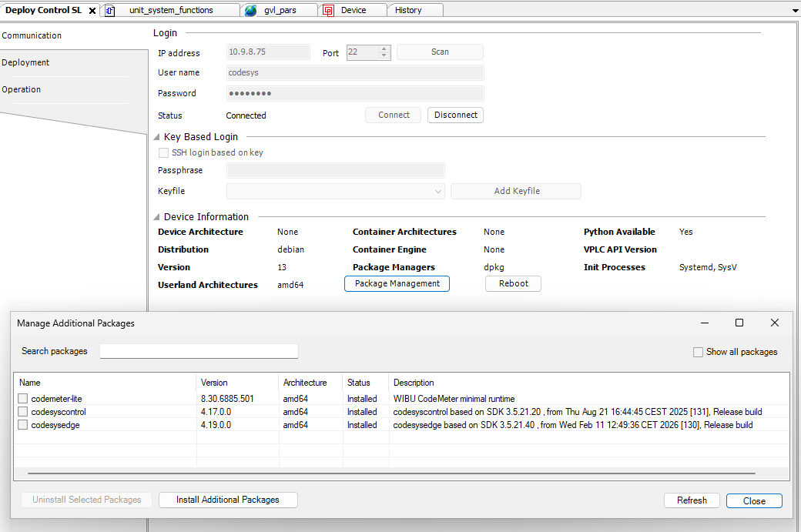Maximize the Manage Additional Packages dialog
Image resolution: width=801 pixels, height=532 pixels.
point(739,323)
